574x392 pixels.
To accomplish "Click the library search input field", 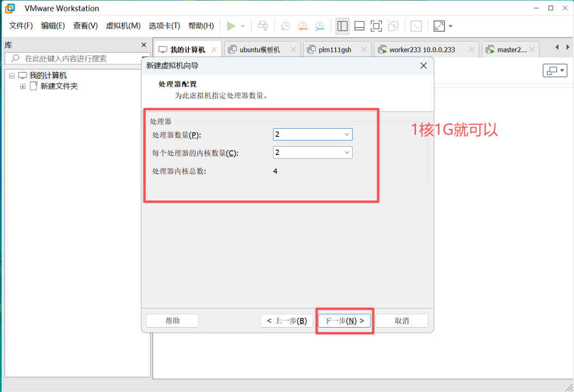I will click(x=78, y=58).
